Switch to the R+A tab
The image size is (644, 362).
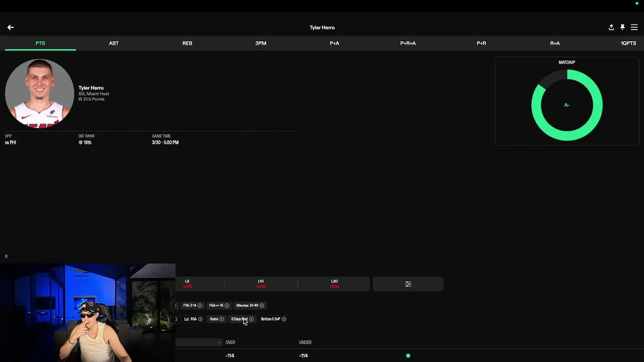click(555, 43)
